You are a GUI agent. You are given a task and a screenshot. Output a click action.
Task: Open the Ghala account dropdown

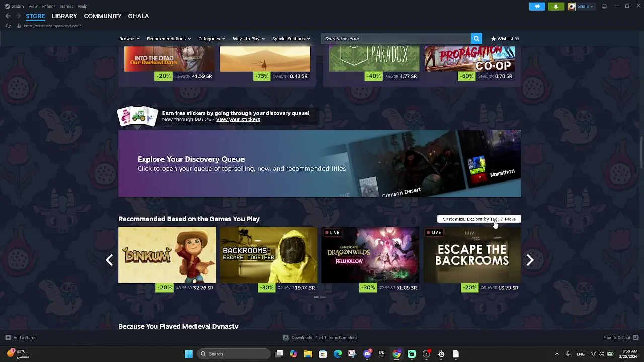point(585,6)
